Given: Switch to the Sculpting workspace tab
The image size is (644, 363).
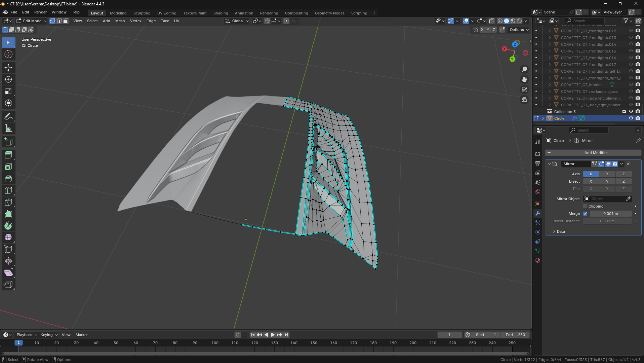Looking at the screenshot, I should tap(142, 13).
